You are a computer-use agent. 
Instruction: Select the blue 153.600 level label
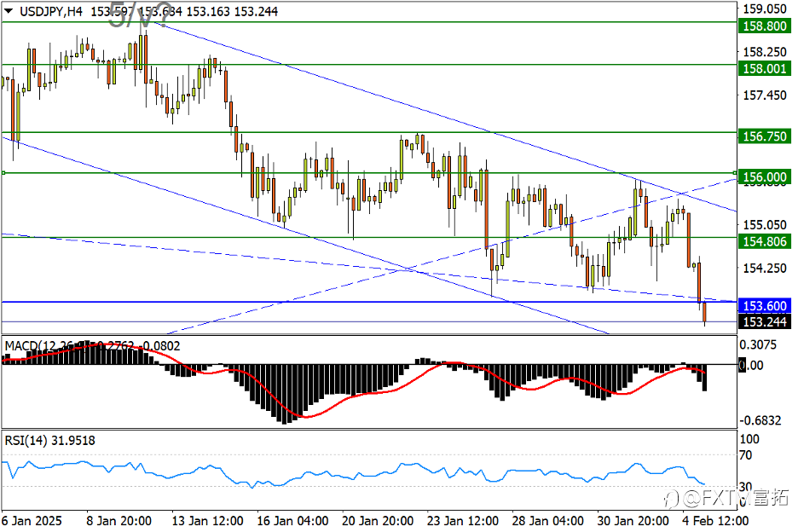coord(765,305)
